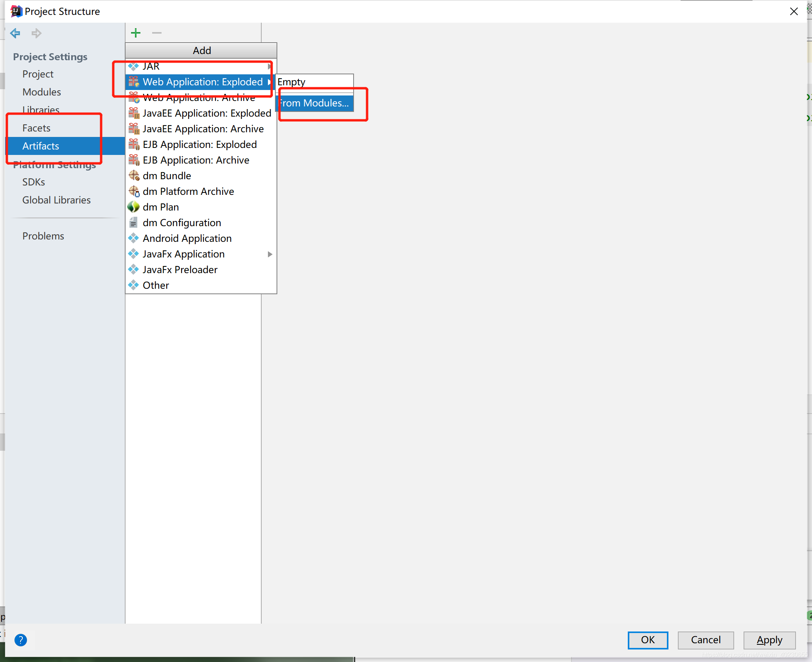Screen dimensions: 812x662
Task: Open Modules in Project Settings
Action: [41, 92]
